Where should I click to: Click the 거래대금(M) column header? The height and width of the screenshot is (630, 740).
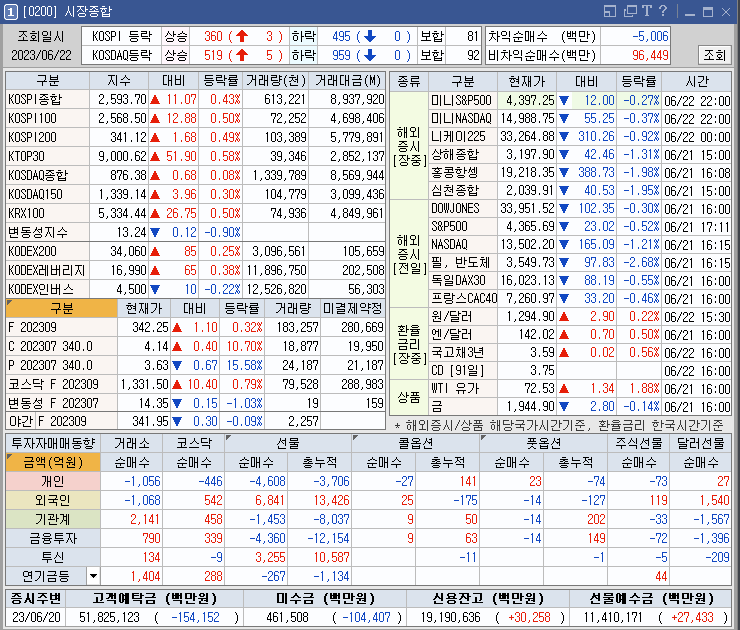click(347, 81)
